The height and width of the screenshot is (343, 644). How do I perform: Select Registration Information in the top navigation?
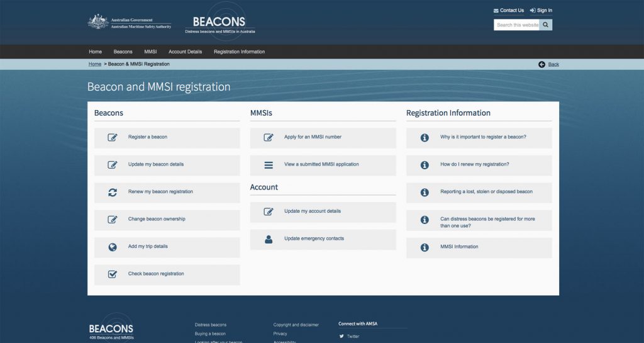(x=239, y=52)
